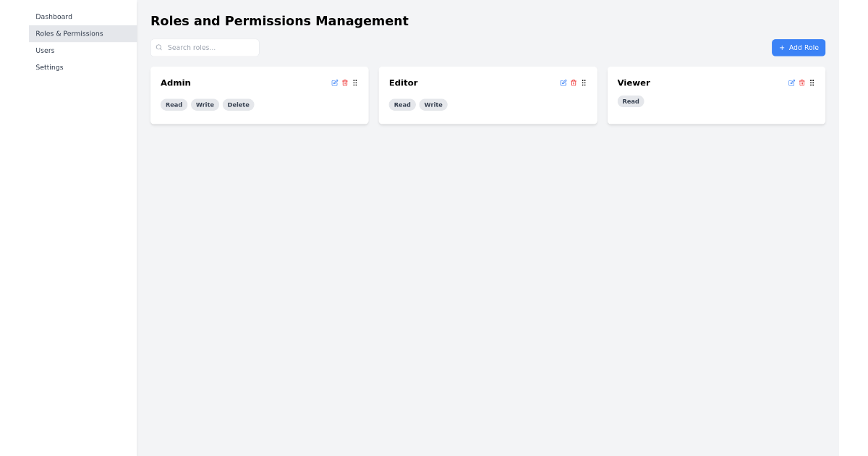Open the edit icon on the Editor role

[563, 83]
